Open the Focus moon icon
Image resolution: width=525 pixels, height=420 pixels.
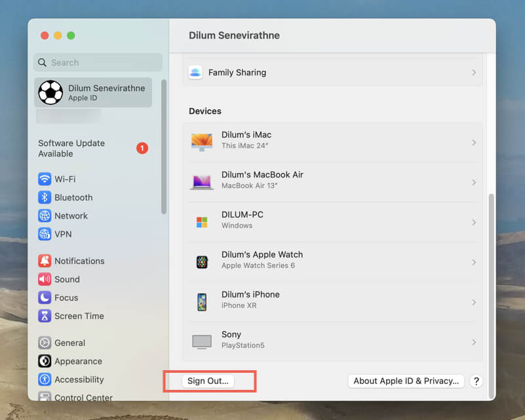click(x=45, y=297)
